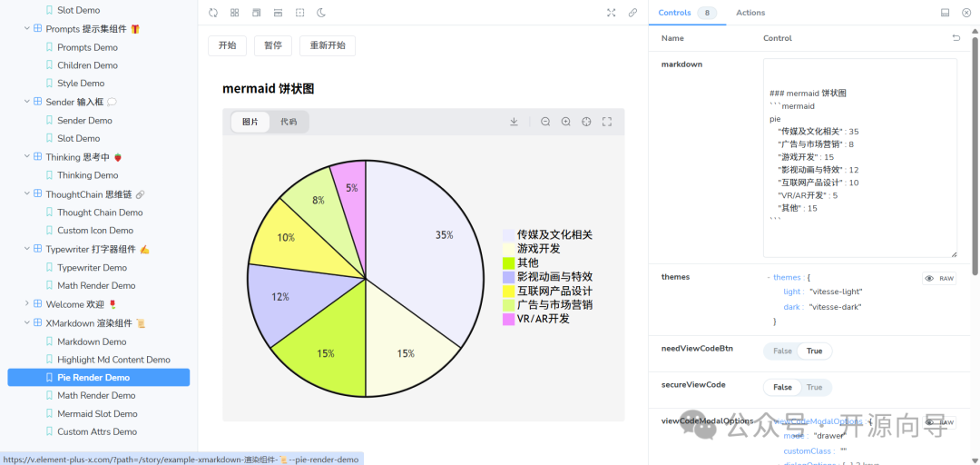Click component icon beside Welcome 欢迎
Viewport: 980px width, 465px height.
[37, 304]
